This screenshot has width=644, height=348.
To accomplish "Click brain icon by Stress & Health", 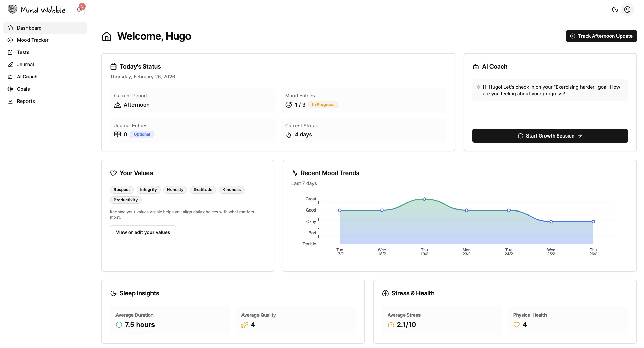I will [386, 293].
